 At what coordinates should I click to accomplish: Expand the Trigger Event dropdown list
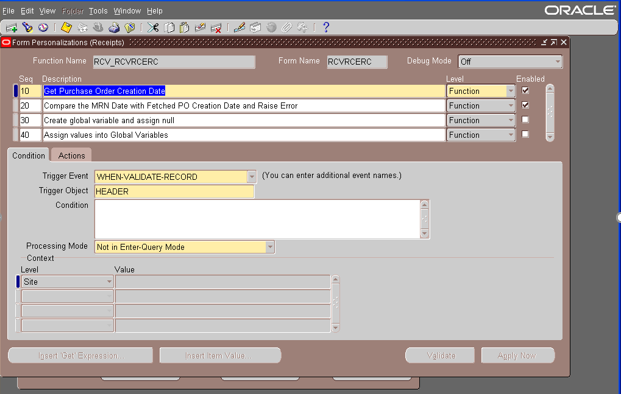point(251,177)
